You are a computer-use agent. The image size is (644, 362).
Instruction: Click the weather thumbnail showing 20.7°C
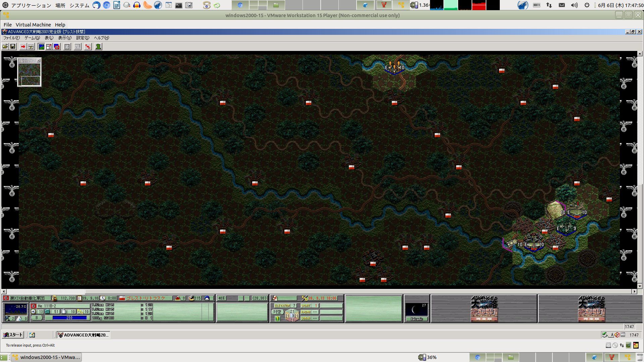[x=15, y=309]
